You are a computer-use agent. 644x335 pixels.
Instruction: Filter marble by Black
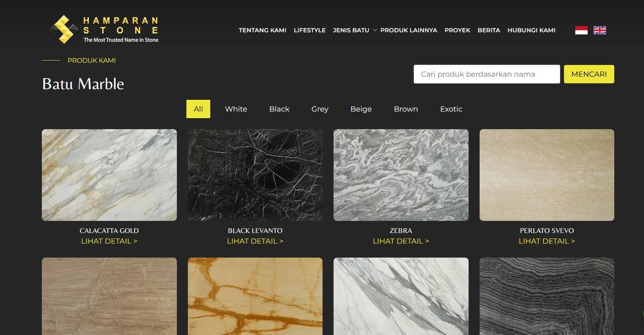(x=279, y=109)
